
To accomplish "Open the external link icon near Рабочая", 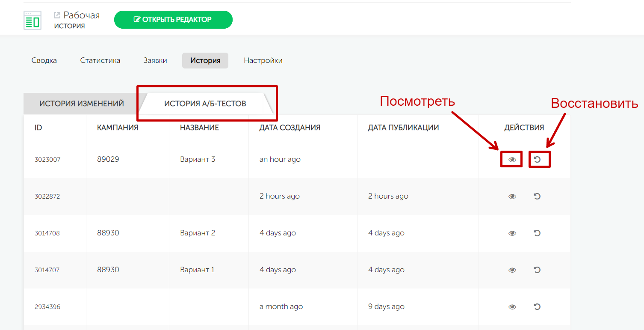I will click(57, 15).
